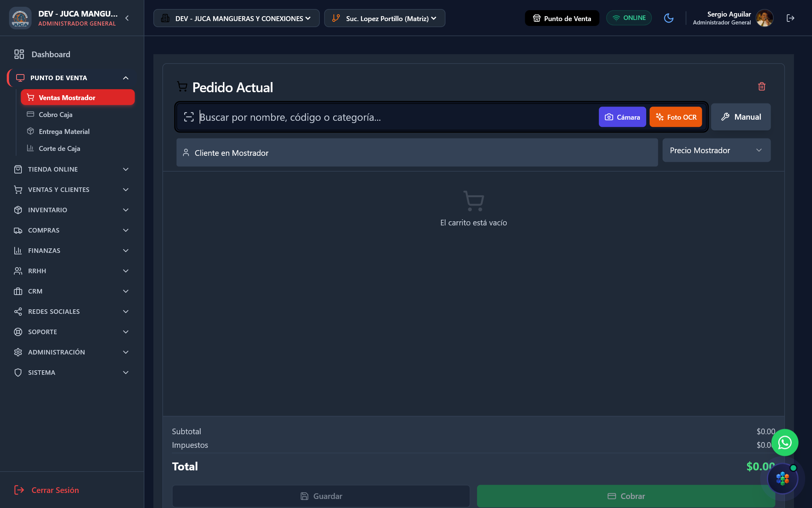Expand FINANZAS section
Screen dimensions: 812x508
(x=71, y=251)
